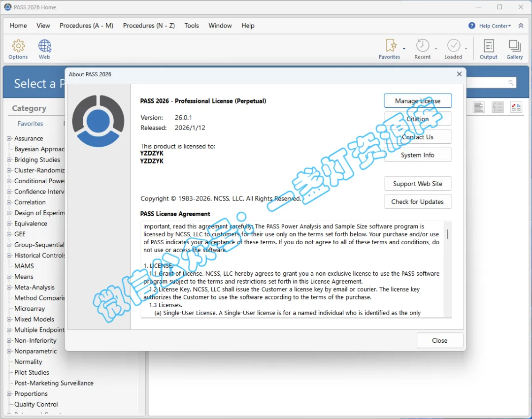Expand the Equivalence category
Screen dimensions: 532x419
(9, 224)
